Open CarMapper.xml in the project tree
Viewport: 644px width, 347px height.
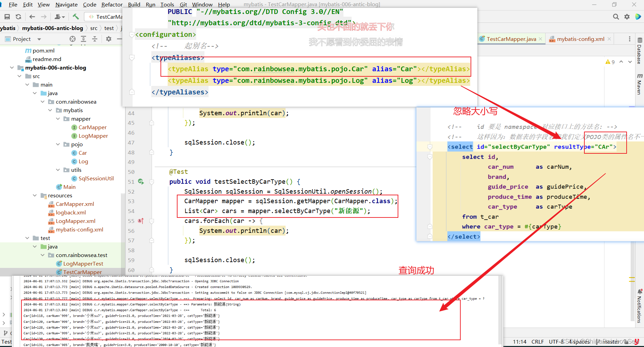(x=75, y=204)
